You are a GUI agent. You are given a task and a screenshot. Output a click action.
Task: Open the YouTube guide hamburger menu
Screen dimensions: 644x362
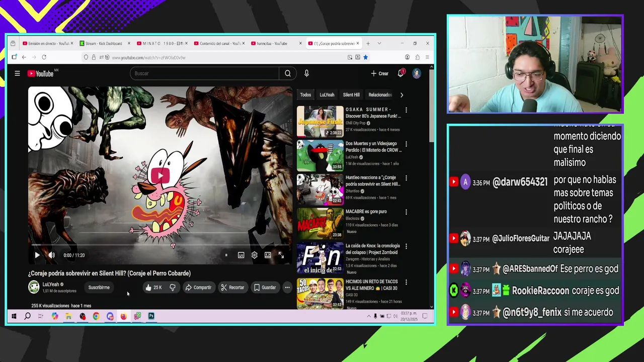[17, 73]
